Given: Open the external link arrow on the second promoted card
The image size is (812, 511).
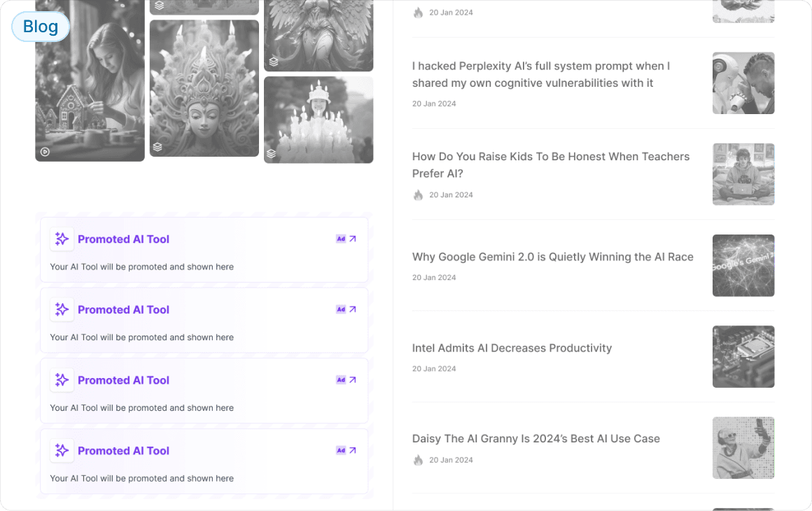Looking at the screenshot, I should (x=353, y=309).
